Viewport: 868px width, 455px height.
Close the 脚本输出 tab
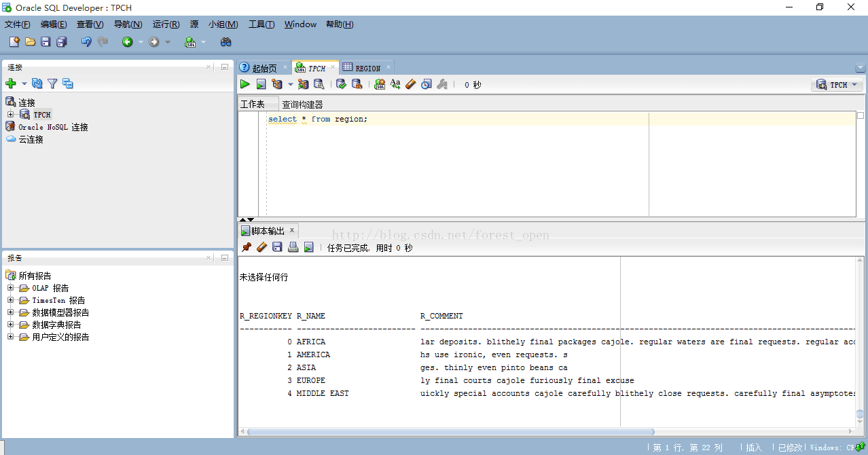[x=292, y=231]
